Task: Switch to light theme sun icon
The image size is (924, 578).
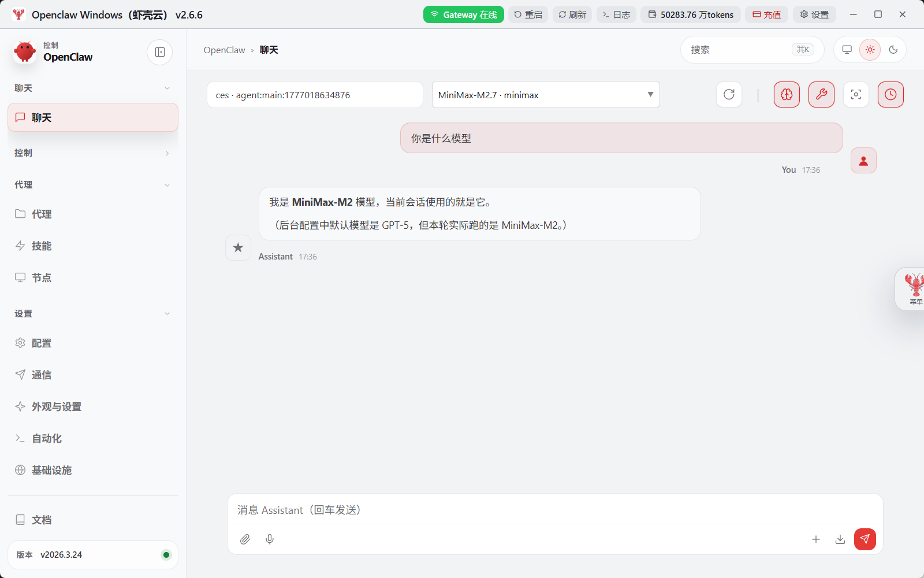Action: click(x=870, y=50)
